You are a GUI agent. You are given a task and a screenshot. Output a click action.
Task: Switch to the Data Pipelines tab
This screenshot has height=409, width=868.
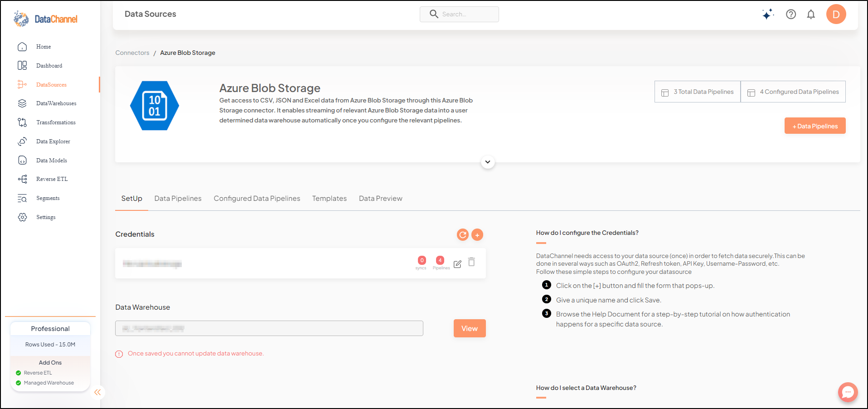(x=178, y=199)
